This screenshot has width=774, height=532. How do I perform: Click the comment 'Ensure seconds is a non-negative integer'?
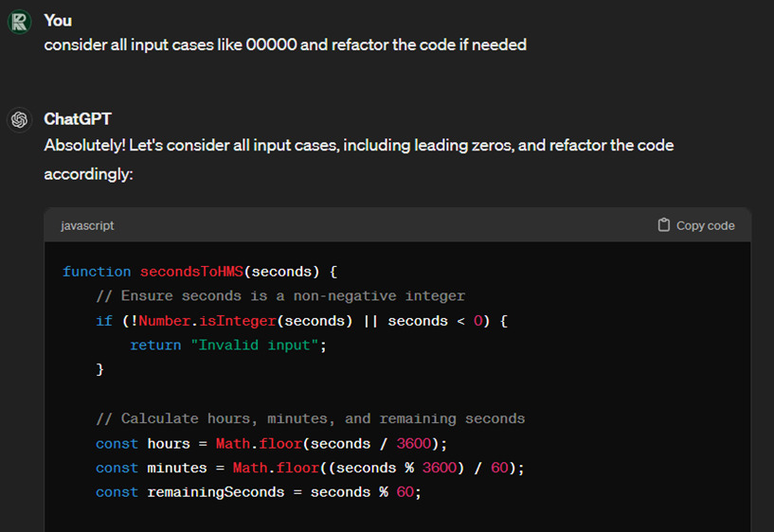click(x=280, y=296)
